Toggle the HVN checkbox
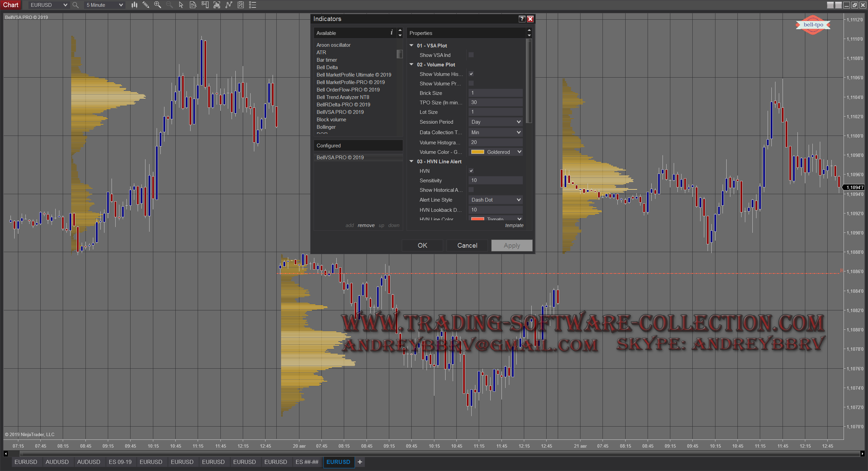The height and width of the screenshot is (471, 868). pos(471,171)
